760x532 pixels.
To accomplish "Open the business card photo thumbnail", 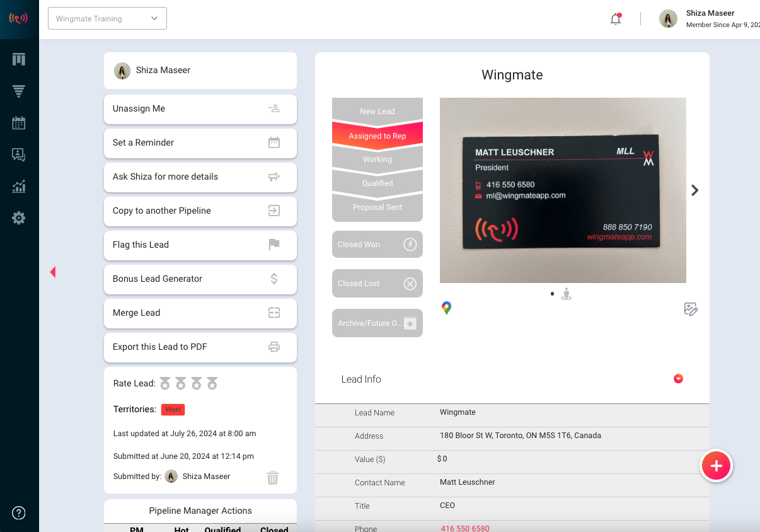I will 563,190.
